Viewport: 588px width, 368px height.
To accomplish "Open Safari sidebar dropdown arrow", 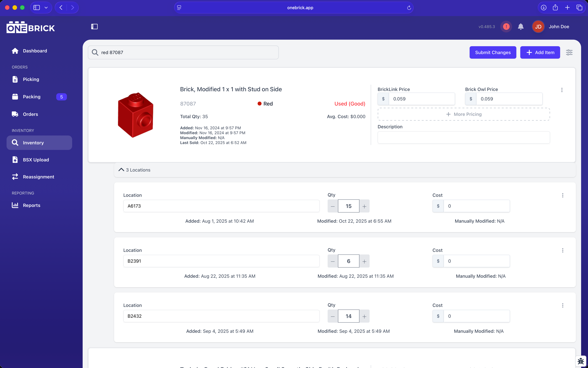I will pos(46,8).
